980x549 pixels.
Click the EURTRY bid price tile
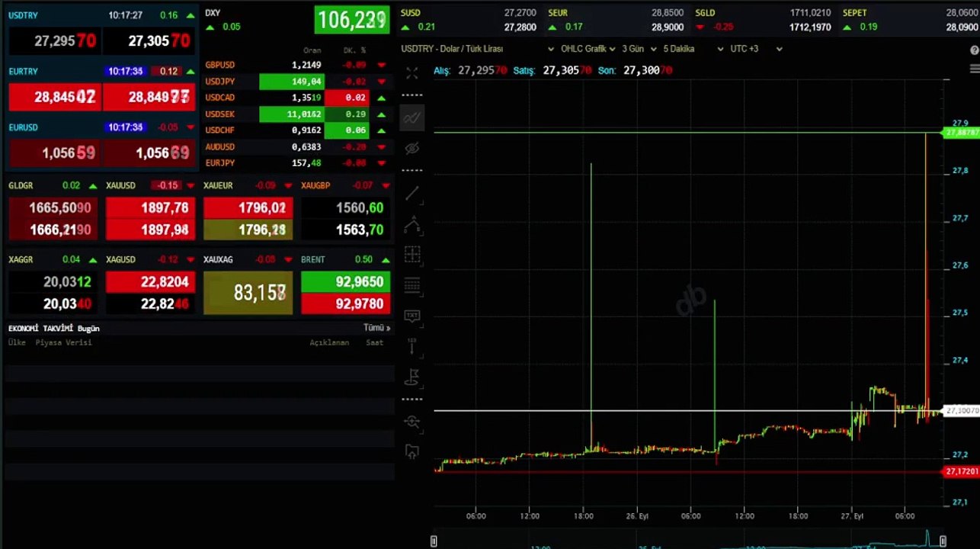pyautogui.click(x=55, y=98)
